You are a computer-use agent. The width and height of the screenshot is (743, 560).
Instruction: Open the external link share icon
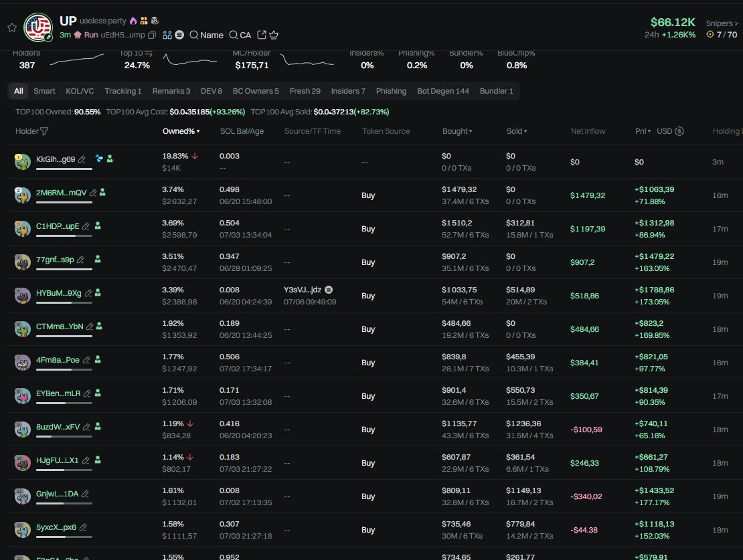262,35
